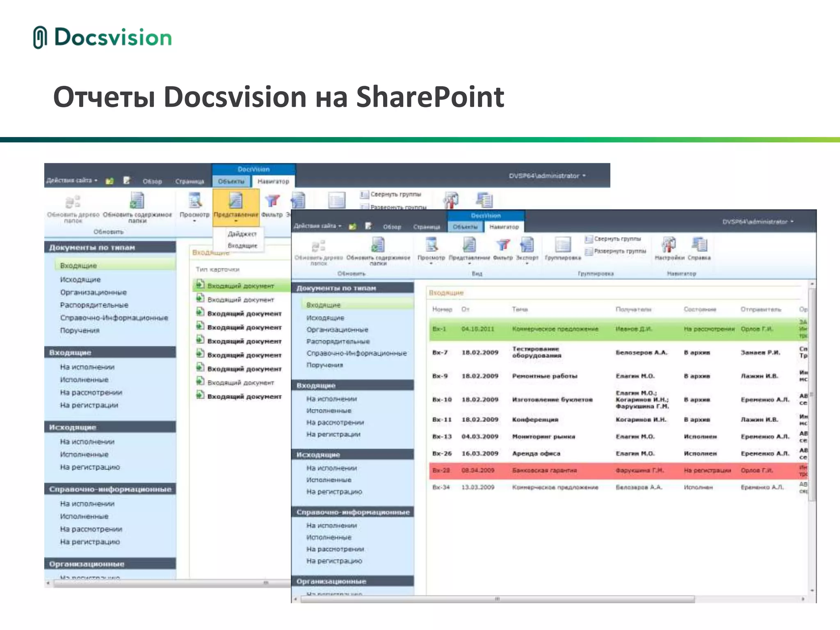The height and width of the screenshot is (630, 840).
Task: Click Экспорт icon in front window
Action: click(x=527, y=244)
